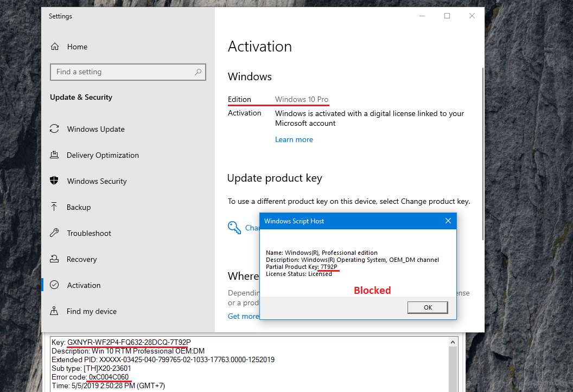Click the product key GXNYR-WF2P4-FQ632-28DCQ-7T92P
Image resolution: width=573 pixels, height=392 pixels.
(129, 342)
